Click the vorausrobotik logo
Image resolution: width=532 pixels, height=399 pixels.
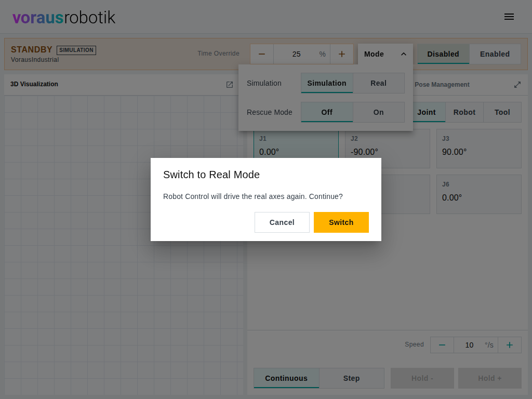(x=64, y=18)
